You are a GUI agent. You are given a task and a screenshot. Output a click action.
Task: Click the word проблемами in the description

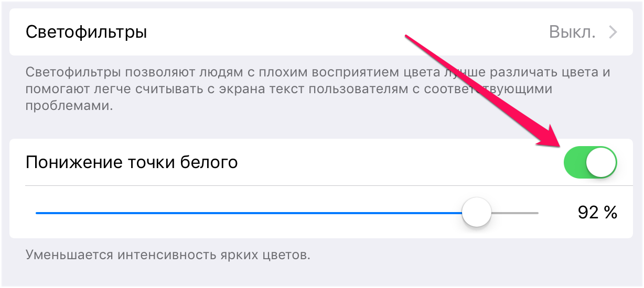coord(69,105)
